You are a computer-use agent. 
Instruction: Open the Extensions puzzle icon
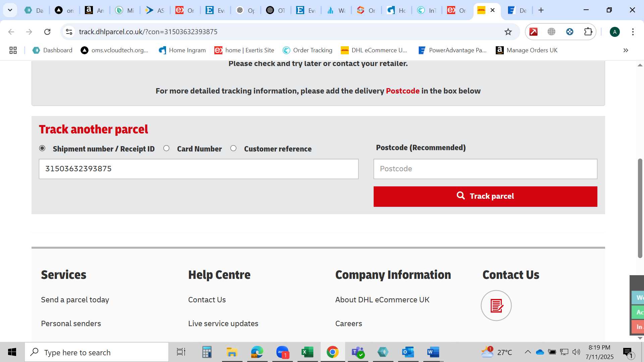click(x=588, y=32)
